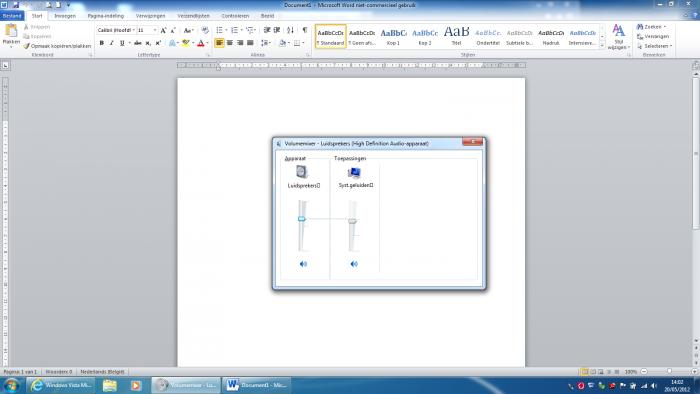Open the Borders dropdown
This screenshot has width=700, height=394.
pos(303,43)
